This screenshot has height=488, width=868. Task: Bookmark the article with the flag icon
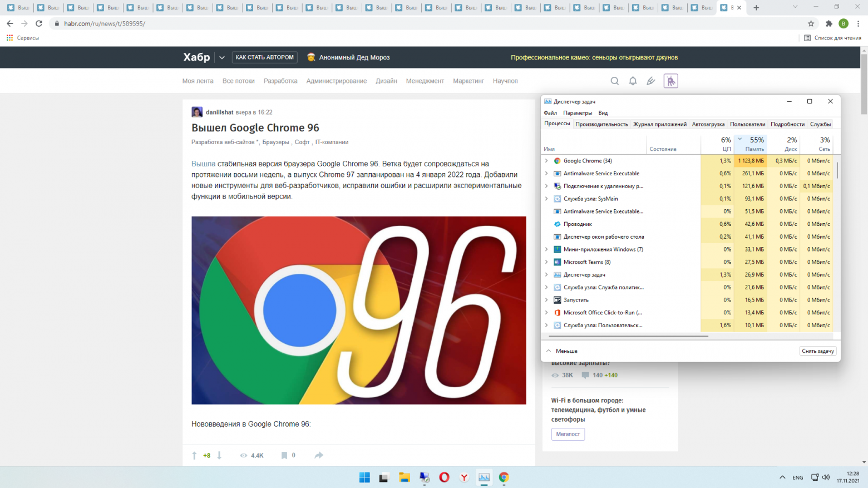point(284,455)
